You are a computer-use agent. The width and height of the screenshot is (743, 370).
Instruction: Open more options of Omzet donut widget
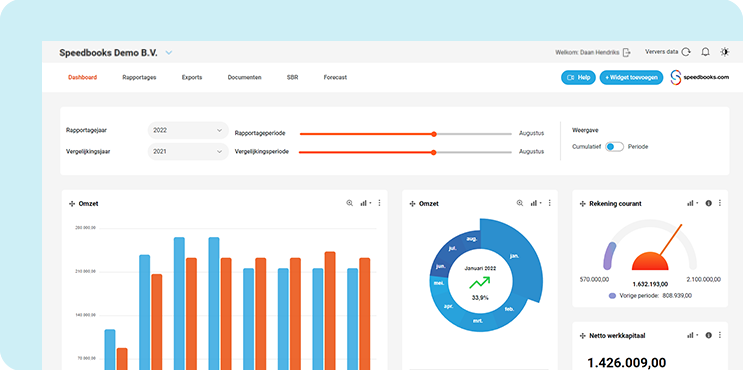pos(550,203)
